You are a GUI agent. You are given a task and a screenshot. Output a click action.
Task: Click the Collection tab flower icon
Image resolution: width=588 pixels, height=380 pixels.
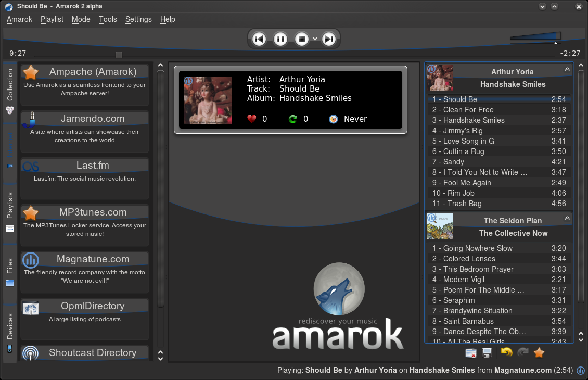pos(10,110)
